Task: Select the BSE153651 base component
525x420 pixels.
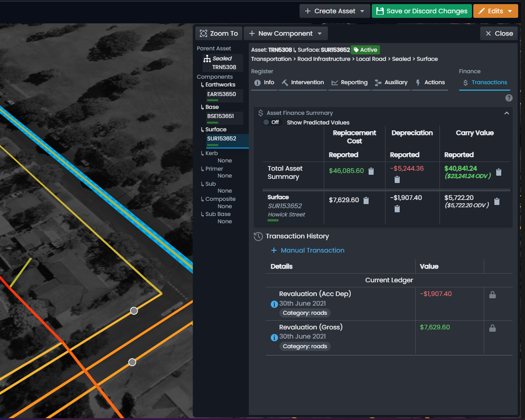Action: [220, 116]
